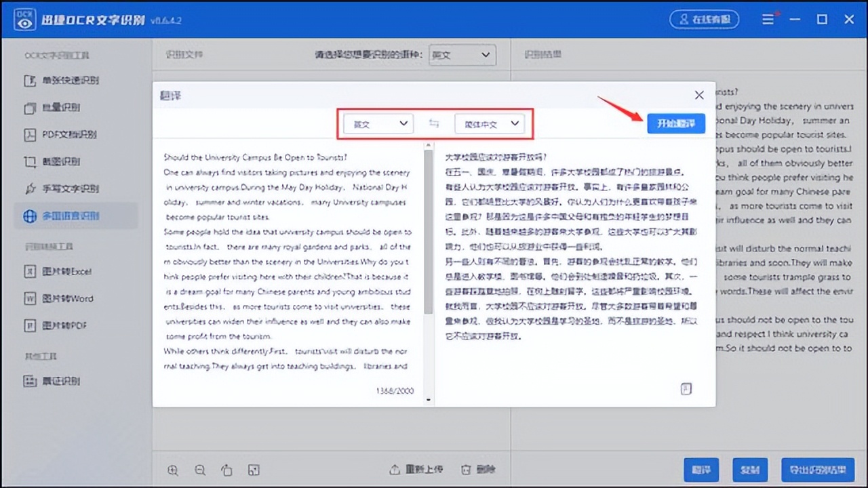This screenshot has width=868, height=488.
Task: Click 重新上传 to re-upload the image
Action: coord(424,469)
